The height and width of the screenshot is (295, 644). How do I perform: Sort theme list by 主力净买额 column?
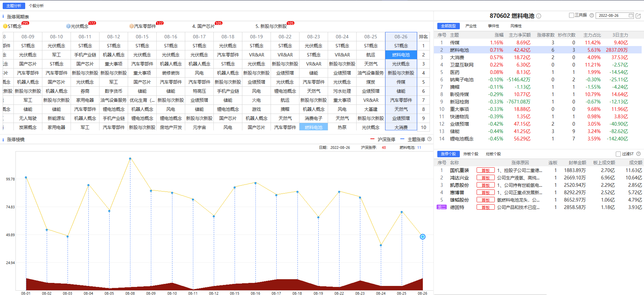(520, 35)
